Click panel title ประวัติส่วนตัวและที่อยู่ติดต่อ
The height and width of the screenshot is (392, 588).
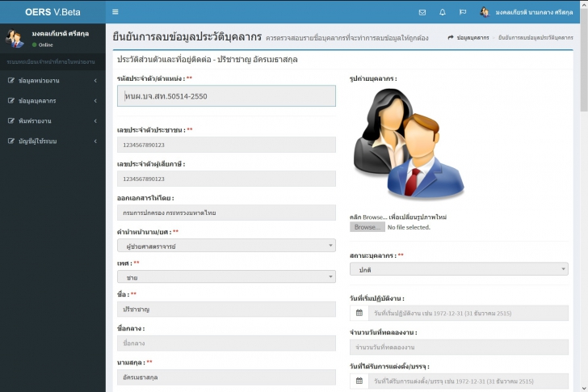point(164,59)
